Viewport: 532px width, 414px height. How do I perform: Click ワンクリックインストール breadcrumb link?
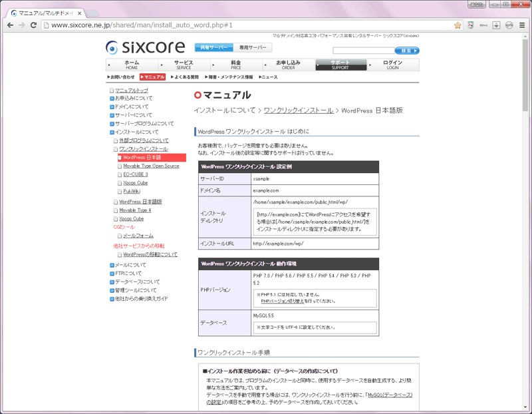299,110
